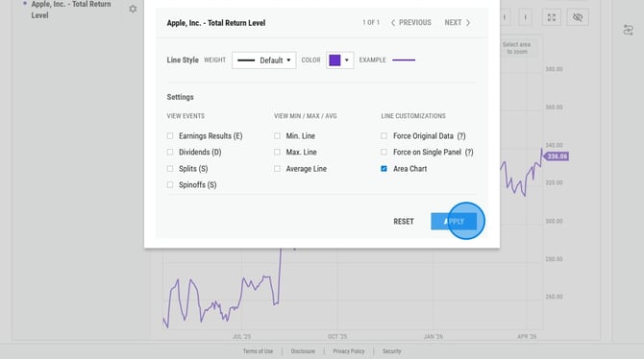The height and width of the screenshot is (359, 644).
Task: Click the 1 OF 1 page indicator
Action: coord(371,23)
